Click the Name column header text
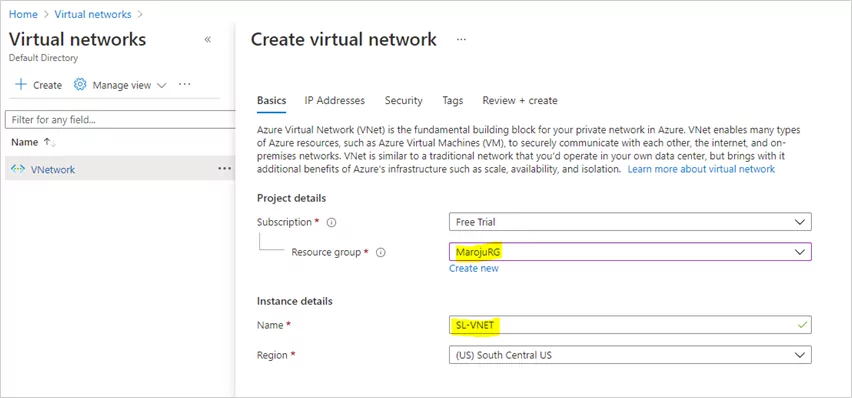The width and height of the screenshot is (852, 398). coord(24,142)
